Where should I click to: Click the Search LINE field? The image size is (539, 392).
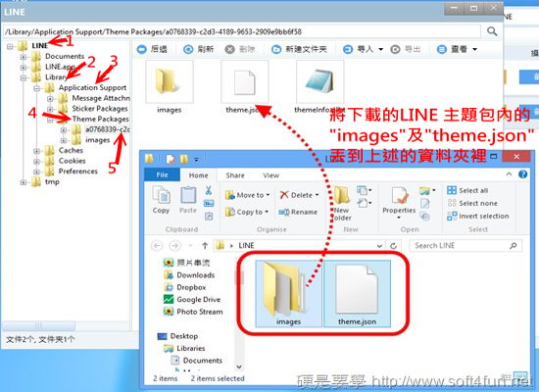465,246
